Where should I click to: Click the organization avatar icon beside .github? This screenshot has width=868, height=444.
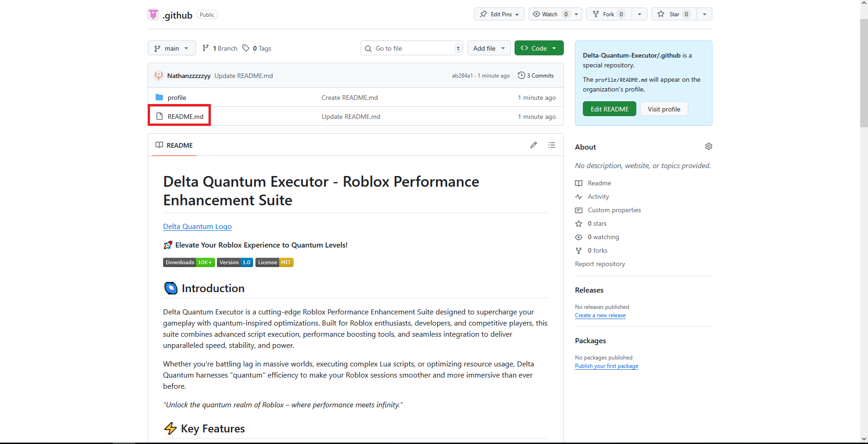pos(153,14)
